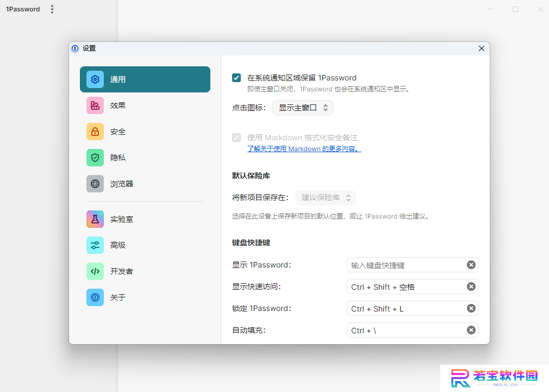
Task: Click the 1Password title in main window
Action: pyautogui.click(x=23, y=9)
